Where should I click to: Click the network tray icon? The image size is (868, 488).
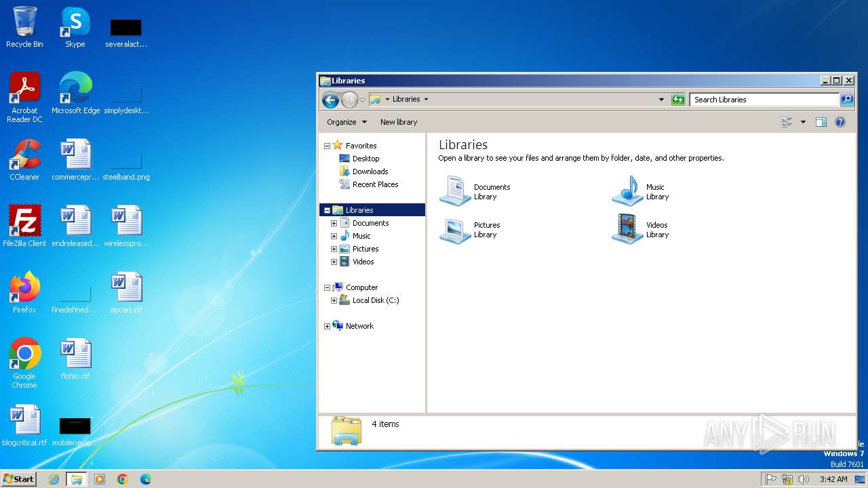(787, 479)
